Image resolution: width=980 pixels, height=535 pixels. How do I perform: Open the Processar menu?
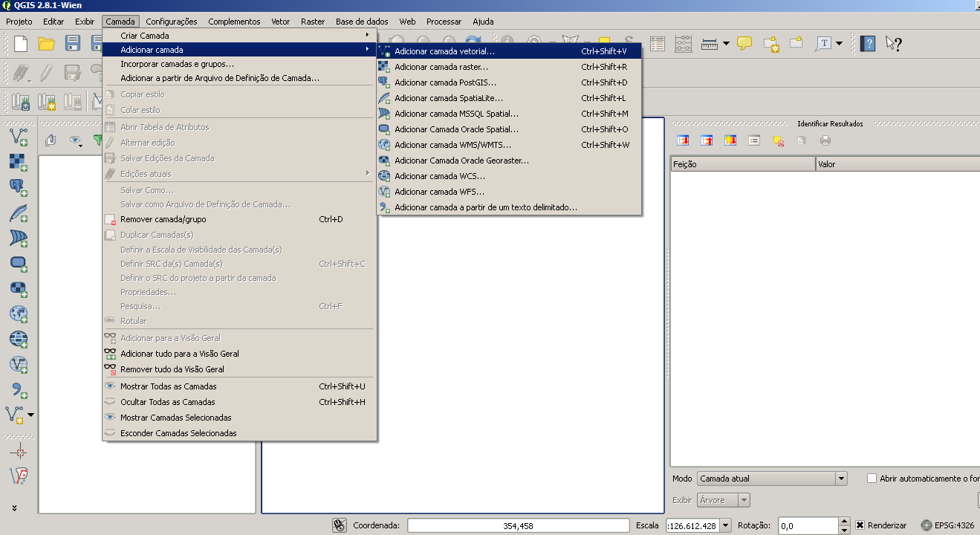click(444, 22)
